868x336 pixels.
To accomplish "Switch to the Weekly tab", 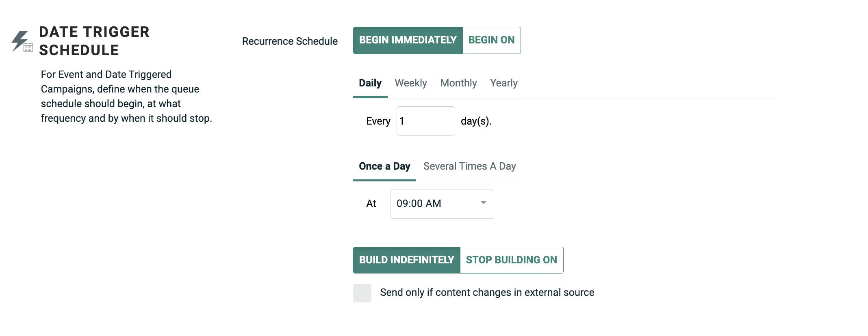I will pos(410,83).
